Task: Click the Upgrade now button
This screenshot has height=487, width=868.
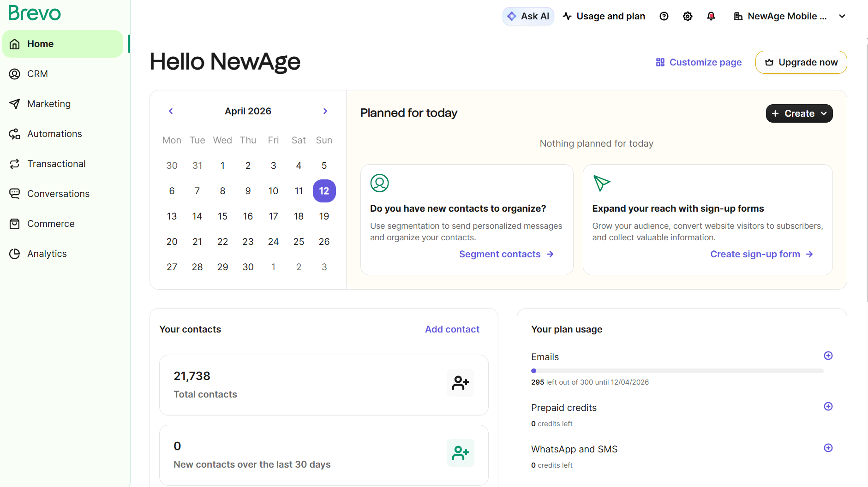Action: coord(801,62)
